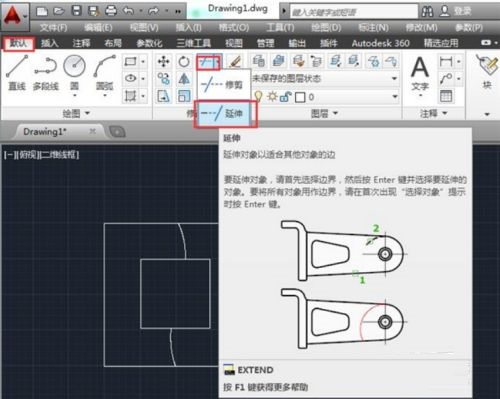Open dropdown arrow next to hatch tool
500x399 pixels.
[143, 96]
